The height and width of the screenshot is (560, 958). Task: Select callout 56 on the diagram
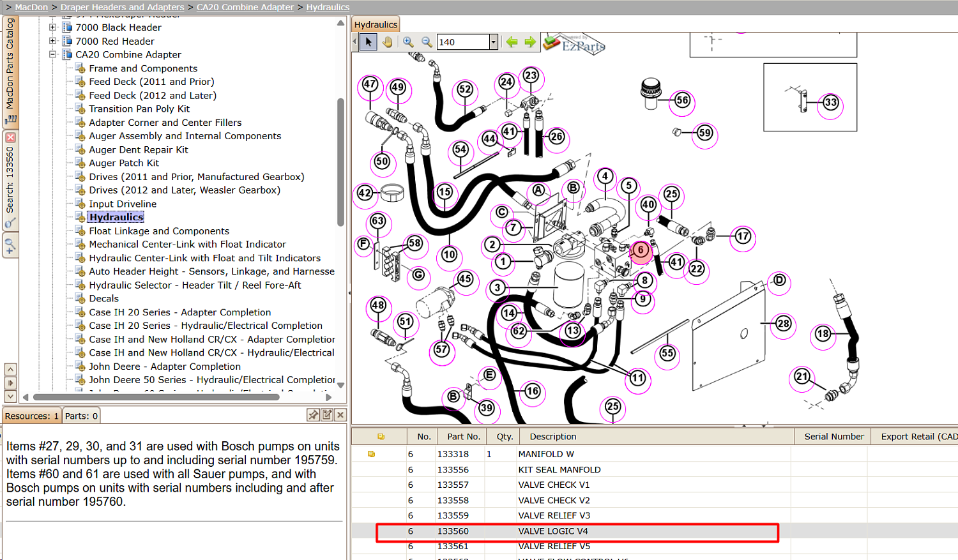[x=682, y=100]
